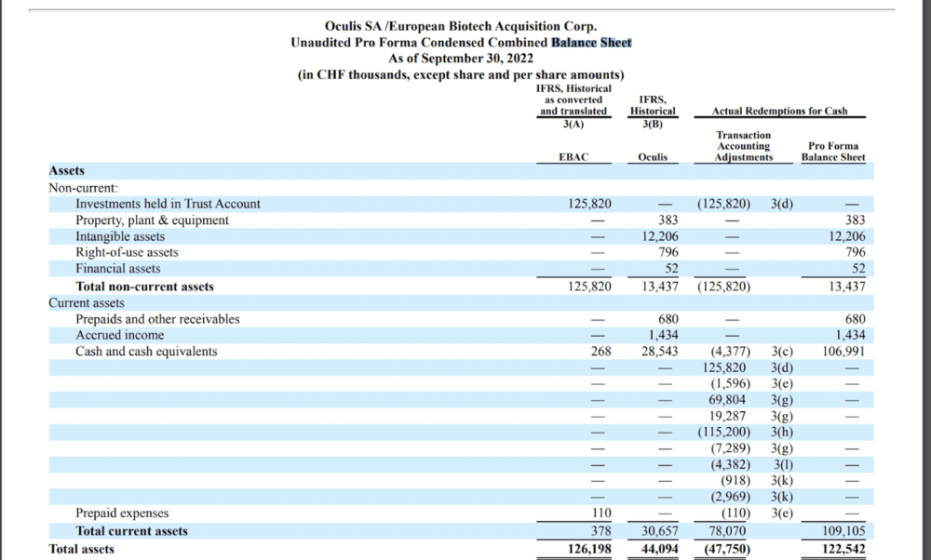This screenshot has width=931, height=560.
Task: Click Pro Forma value 109,105
Action: (x=843, y=531)
